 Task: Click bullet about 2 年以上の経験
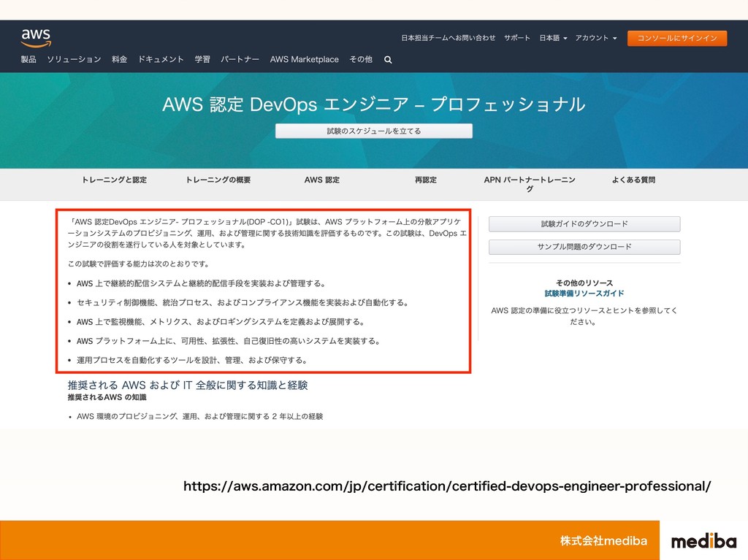200,416
